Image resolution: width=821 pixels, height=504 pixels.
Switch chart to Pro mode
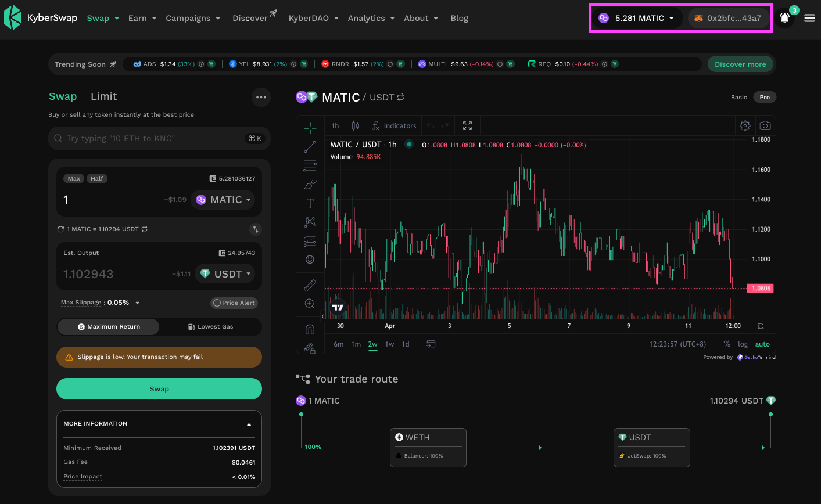(765, 98)
